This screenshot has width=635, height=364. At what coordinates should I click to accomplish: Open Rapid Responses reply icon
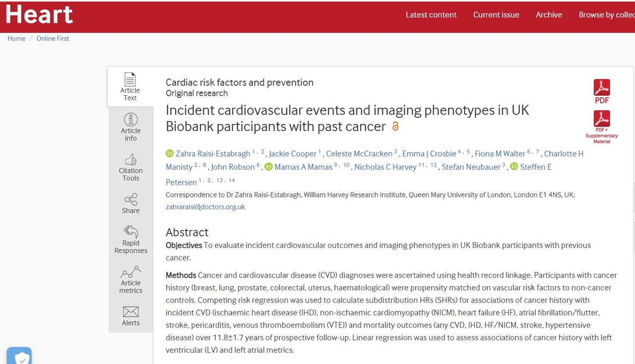point(131,232)
